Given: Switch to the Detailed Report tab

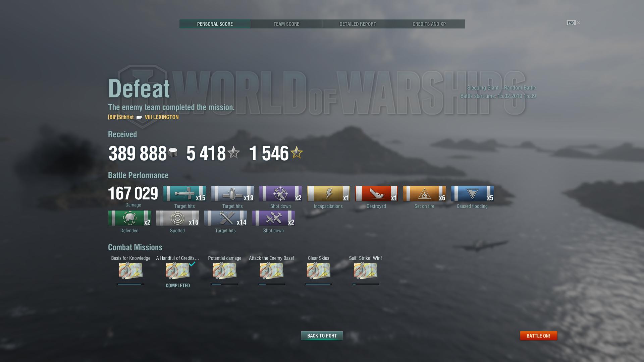Looking at the screenshot, I should (x=358, y=24).
